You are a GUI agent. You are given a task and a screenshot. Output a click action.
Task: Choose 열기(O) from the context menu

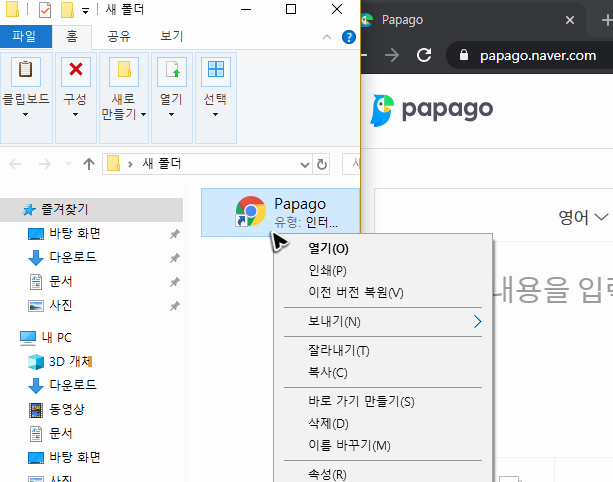(383, 249)
